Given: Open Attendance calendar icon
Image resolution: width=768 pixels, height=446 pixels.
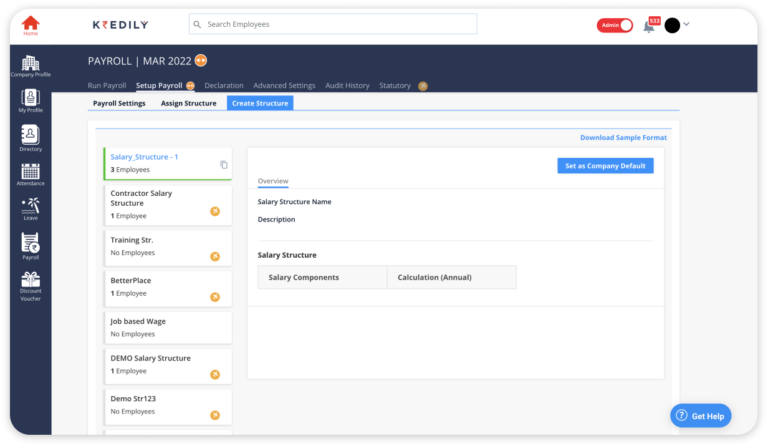Looking at the screenshot, I should [x=30, y=174].
